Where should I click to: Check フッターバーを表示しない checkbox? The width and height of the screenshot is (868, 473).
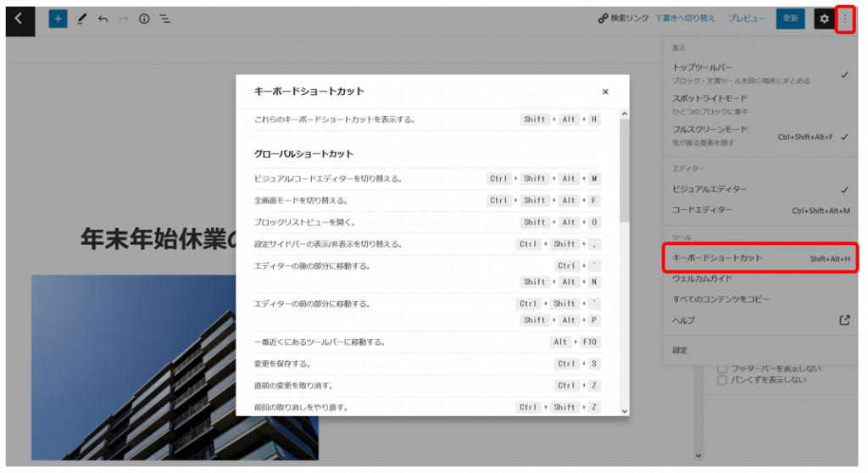pos(722,368)
